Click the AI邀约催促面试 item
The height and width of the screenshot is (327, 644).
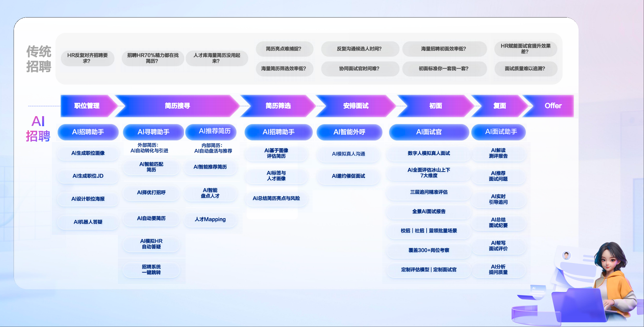[348, 176]
